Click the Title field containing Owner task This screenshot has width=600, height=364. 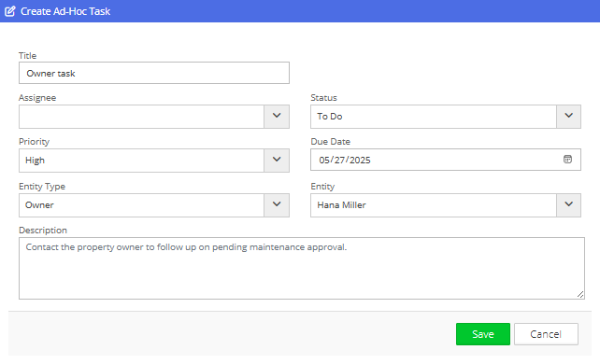[154, 73]
